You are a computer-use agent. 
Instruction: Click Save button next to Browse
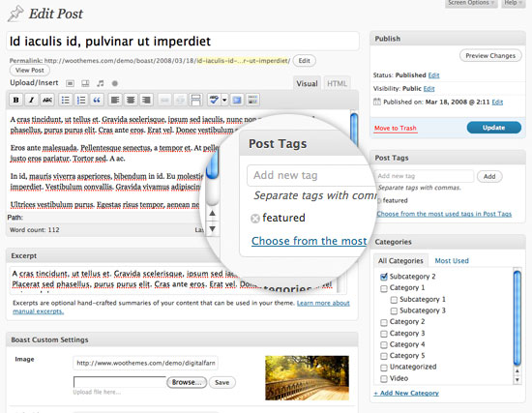[x=222, y=382]
